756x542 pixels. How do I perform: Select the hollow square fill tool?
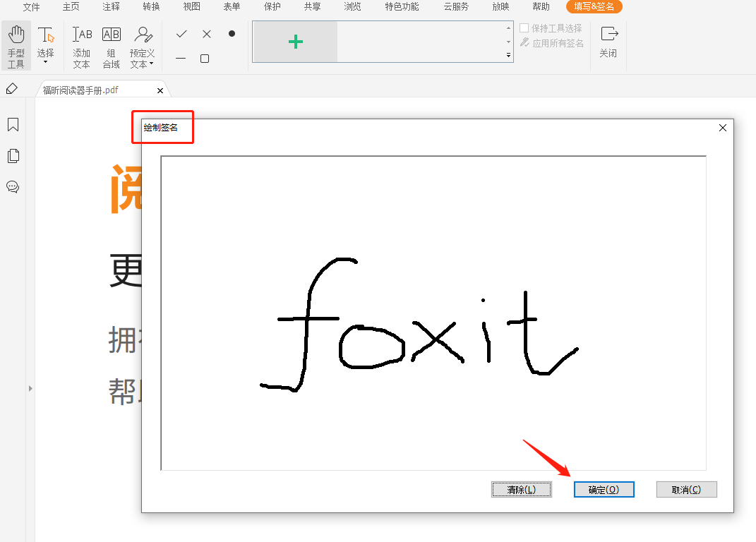205,59
